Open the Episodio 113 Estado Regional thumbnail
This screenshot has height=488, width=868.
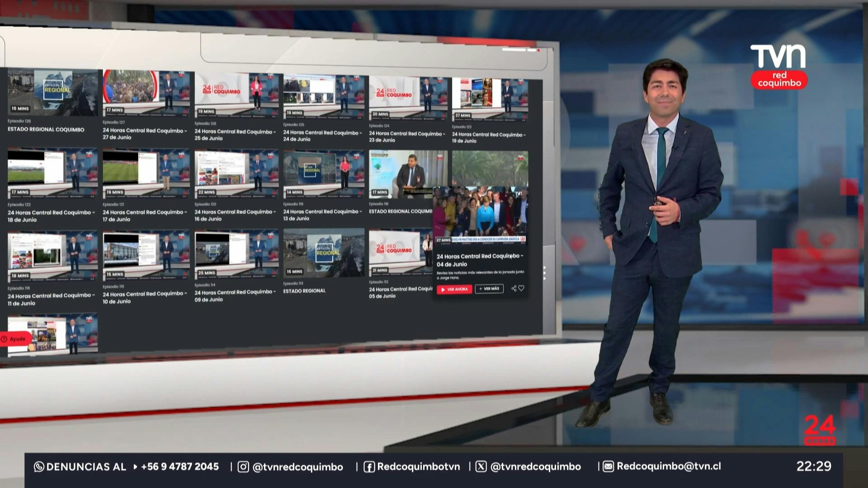coord(324,253)
